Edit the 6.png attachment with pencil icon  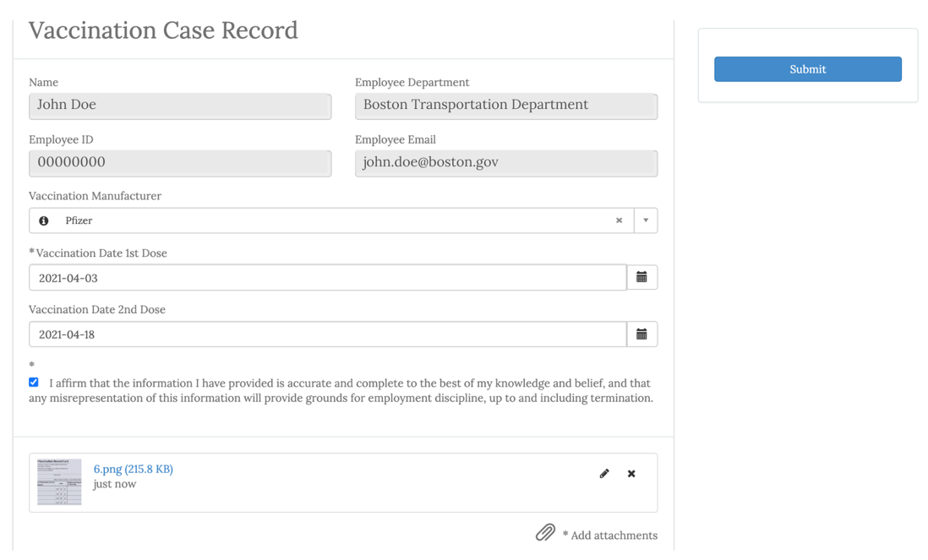pos(604,474)
